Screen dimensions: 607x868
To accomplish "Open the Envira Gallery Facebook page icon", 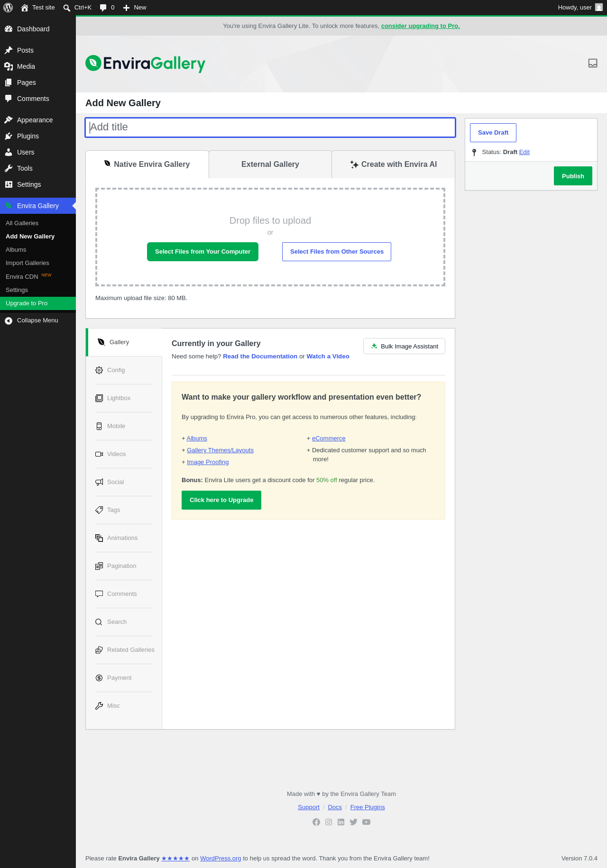I will point(316,822).
